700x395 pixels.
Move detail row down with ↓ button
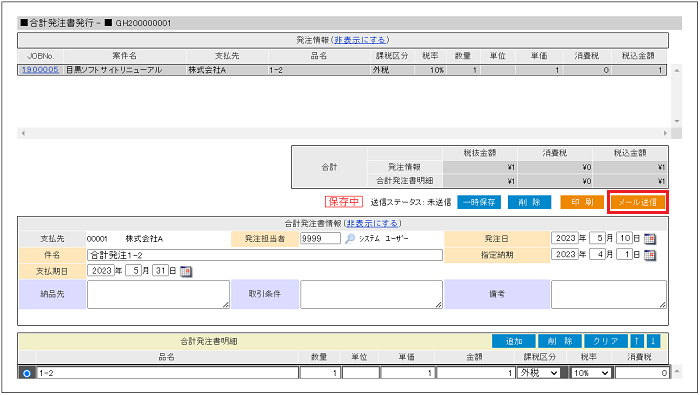click(653, 341)
